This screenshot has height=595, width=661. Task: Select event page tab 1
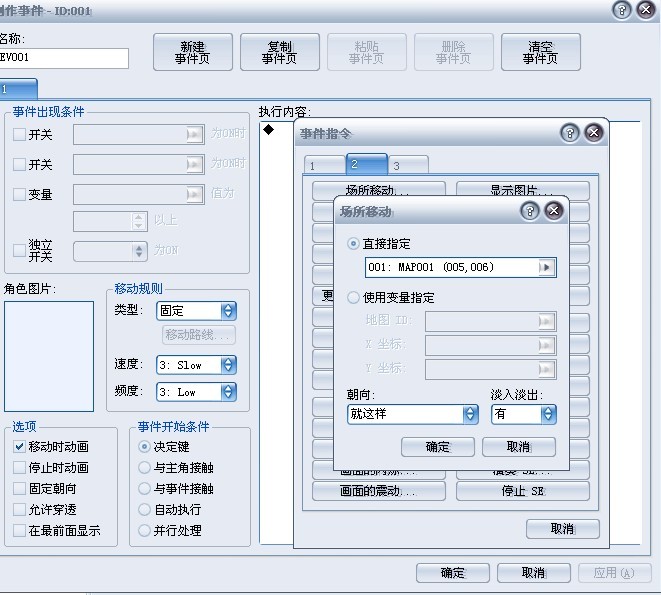click(18, 89)
